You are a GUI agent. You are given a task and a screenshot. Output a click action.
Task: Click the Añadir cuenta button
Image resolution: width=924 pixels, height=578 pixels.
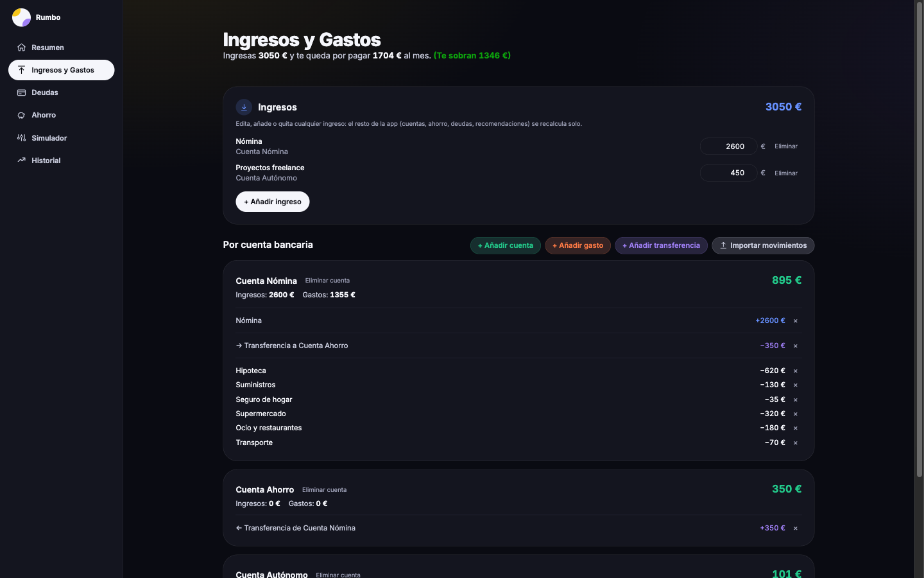pyautogui.click(x=506, y=245)
